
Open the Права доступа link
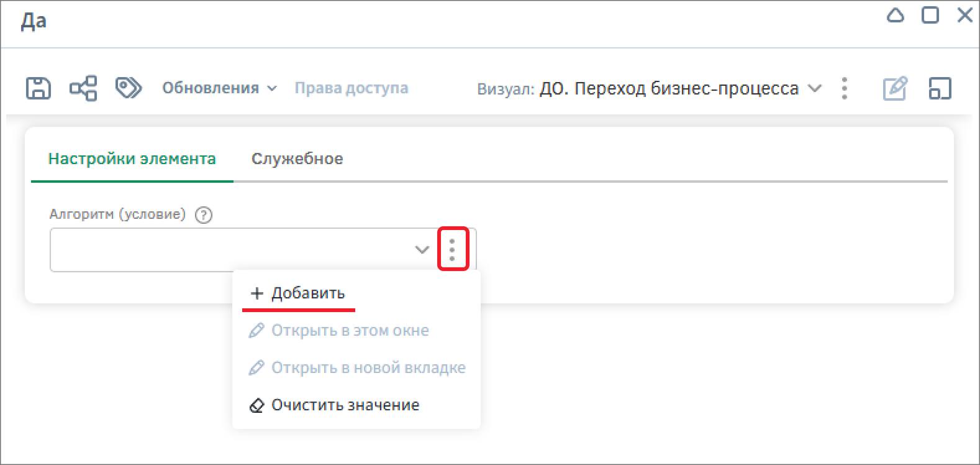tap(352, 88)
